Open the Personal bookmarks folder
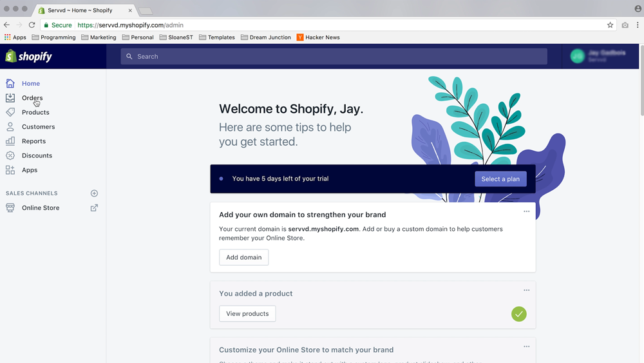644x363 pixels. tap(138, 37)
